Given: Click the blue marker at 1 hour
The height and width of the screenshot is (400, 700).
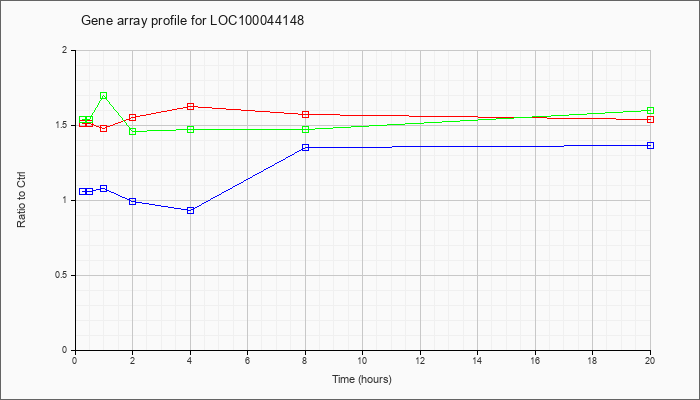Looking at the screenshot, I should click(104, 188).
